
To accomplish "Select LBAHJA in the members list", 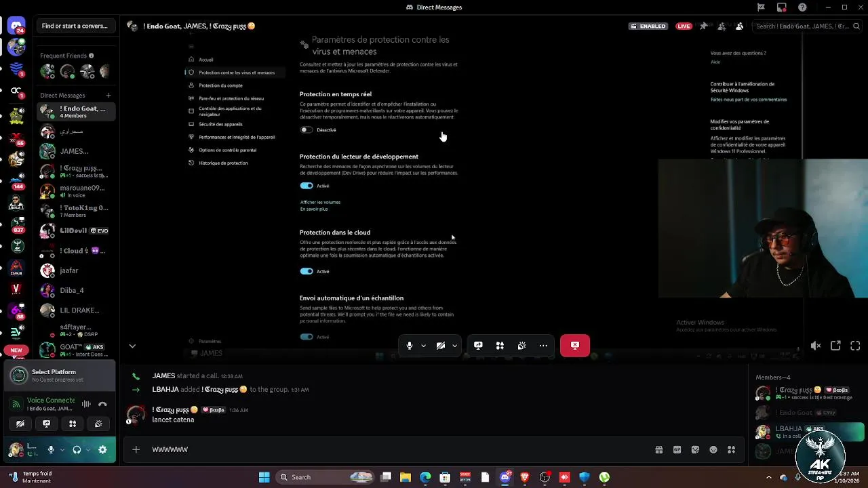I will click(x=808, y=431).
